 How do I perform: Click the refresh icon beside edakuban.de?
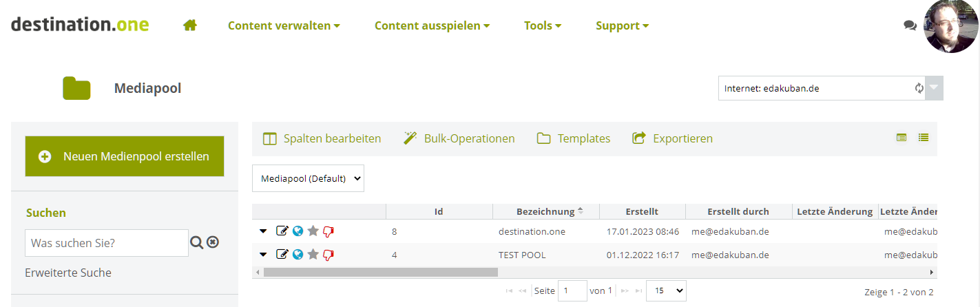pyautogui.click(x=919, y=88)
